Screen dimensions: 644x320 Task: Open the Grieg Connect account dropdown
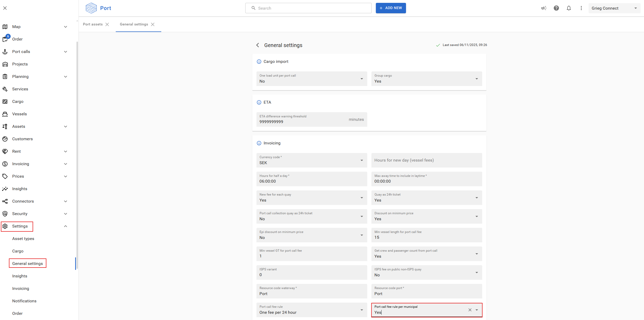[x=614, y=8]
